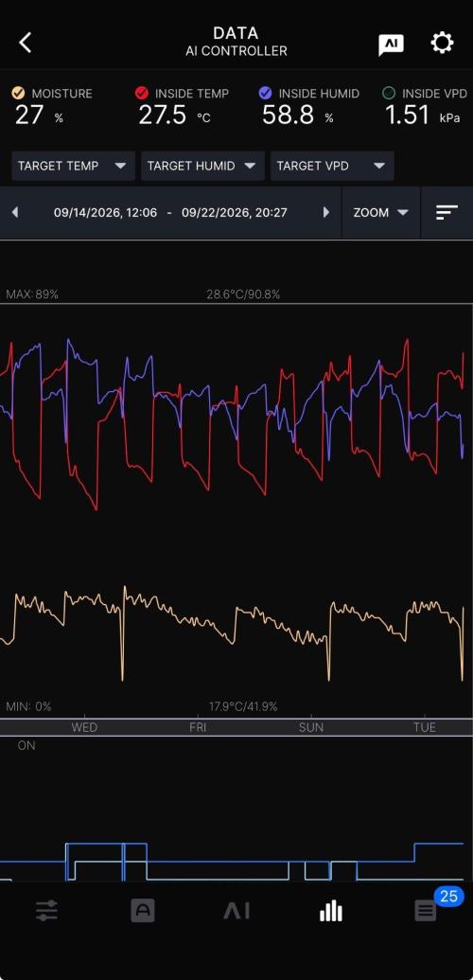Click the 27 % moisture reading

[x=39, y=115]
